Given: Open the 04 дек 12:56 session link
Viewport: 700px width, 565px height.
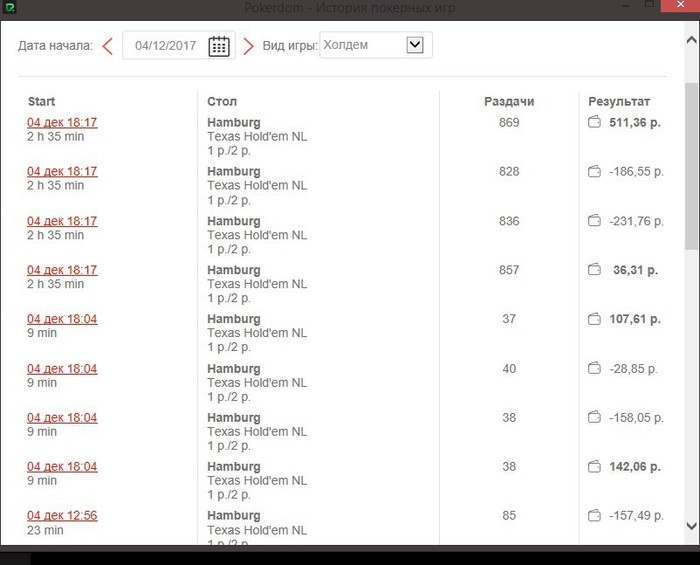Looking at the screenshot, I should click(x=62, y=515).
